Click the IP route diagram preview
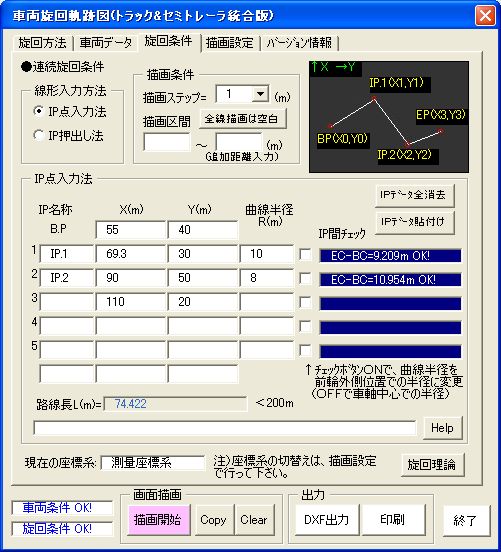The height and width of the screenshot is (552, 501). [x=389, y=117]
